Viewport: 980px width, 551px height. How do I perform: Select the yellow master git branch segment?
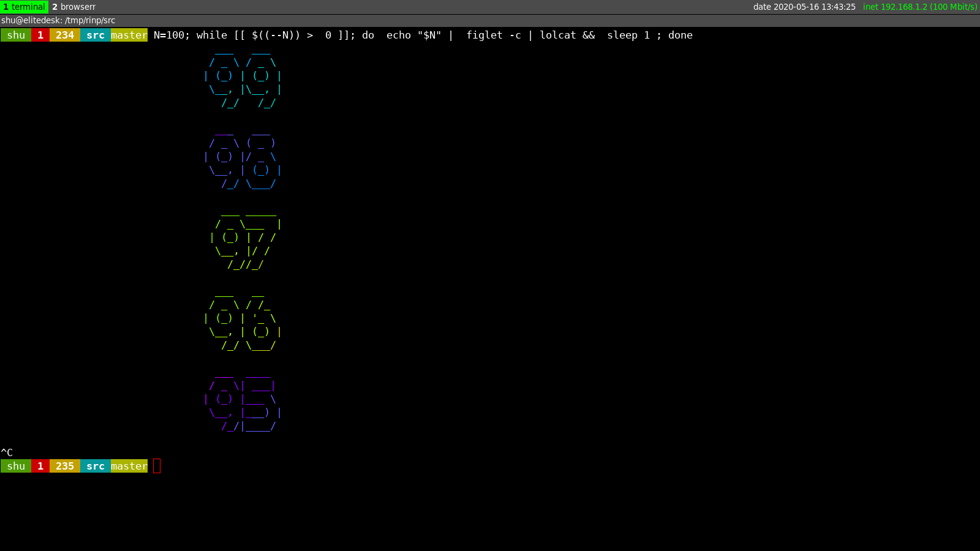tap(128, 35)
